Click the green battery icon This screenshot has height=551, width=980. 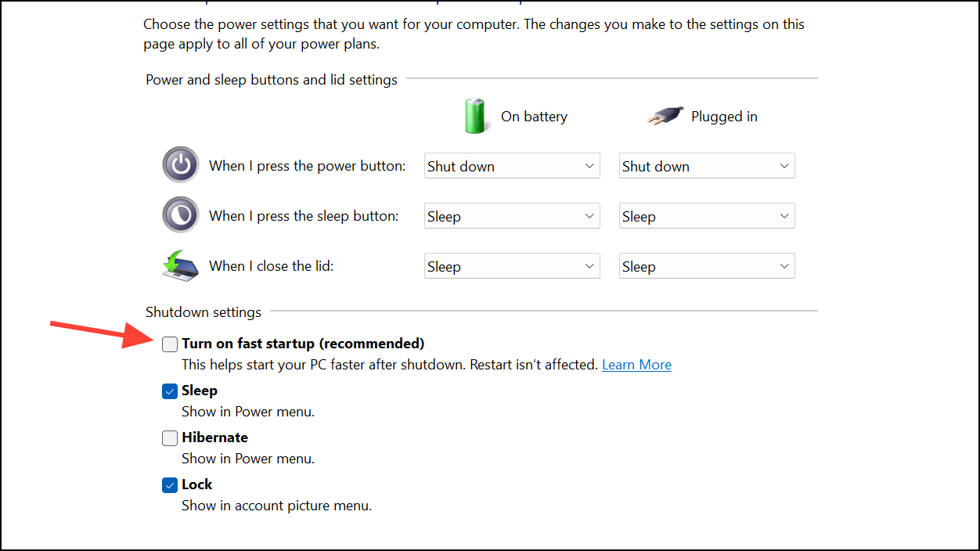tap(475, 116)
